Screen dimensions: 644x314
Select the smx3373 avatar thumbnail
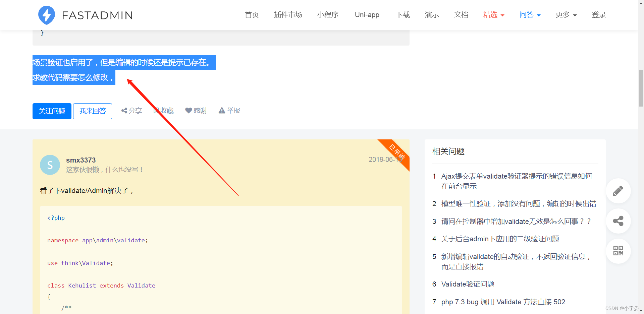[50, 165]
